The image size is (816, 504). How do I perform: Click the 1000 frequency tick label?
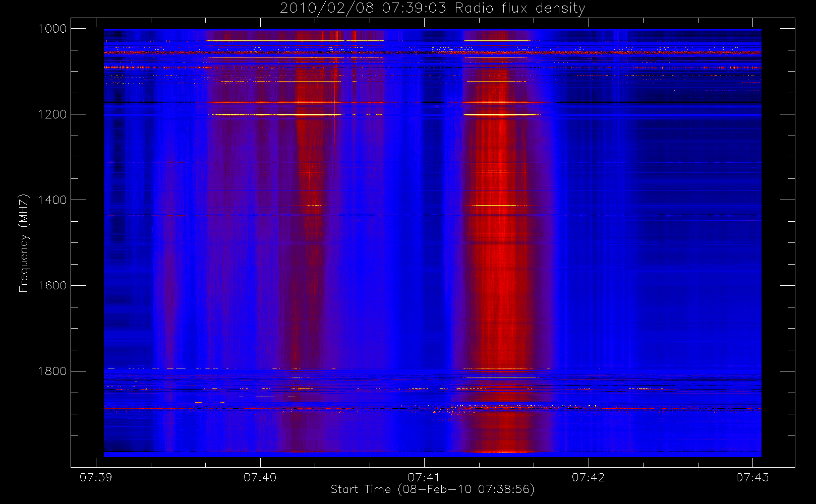tap(52, 29)
